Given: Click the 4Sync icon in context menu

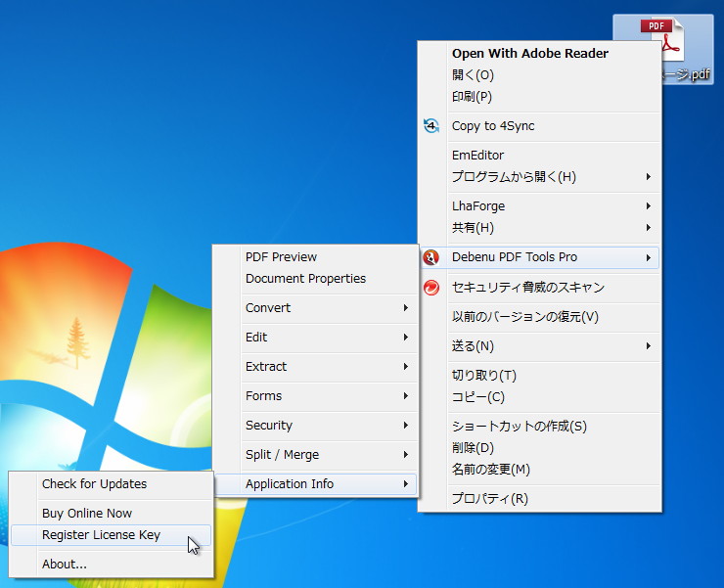Looking at the screenshot, I should pyautogui.click(x=431, y=125).
